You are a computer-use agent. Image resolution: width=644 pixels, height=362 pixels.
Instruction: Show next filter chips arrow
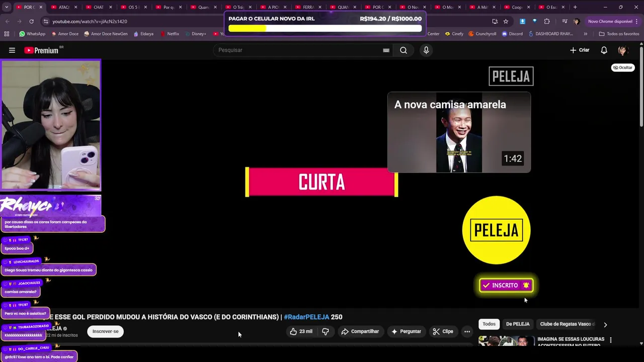tap(605, 325)
